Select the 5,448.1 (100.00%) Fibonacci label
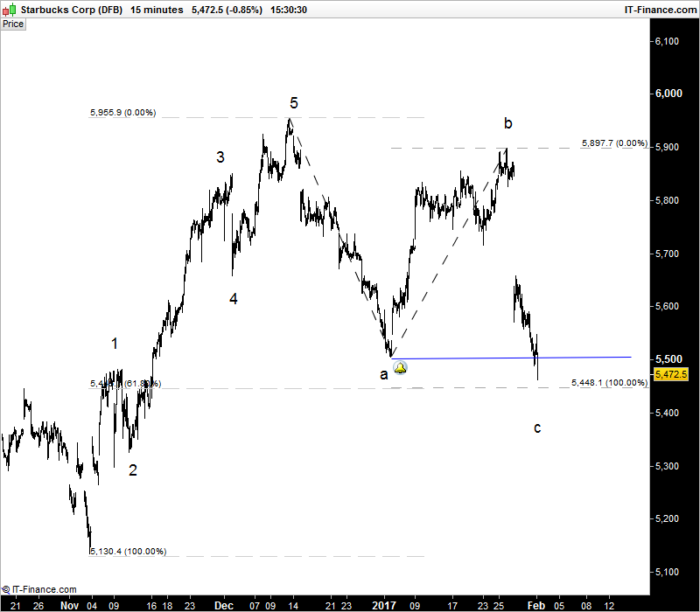 609,383
